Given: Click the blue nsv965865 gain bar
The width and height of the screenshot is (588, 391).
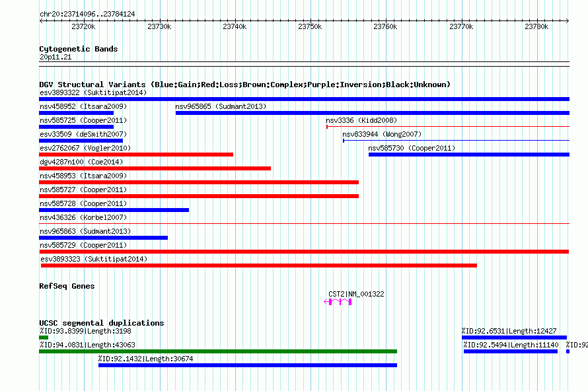Looking at the screenshot, I should pyautogui.click(x=373, y=113).
